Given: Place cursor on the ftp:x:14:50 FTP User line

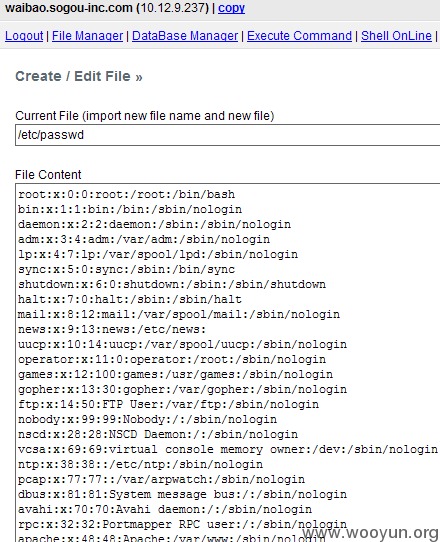Looking at the screenshot, I should [168, 404].
